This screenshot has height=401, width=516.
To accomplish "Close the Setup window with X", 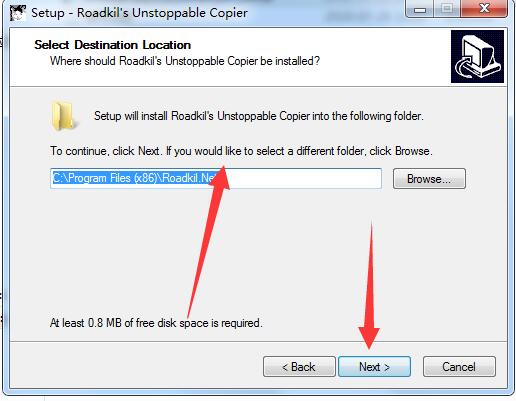I will pyautogui.click(x=484, y=9).
